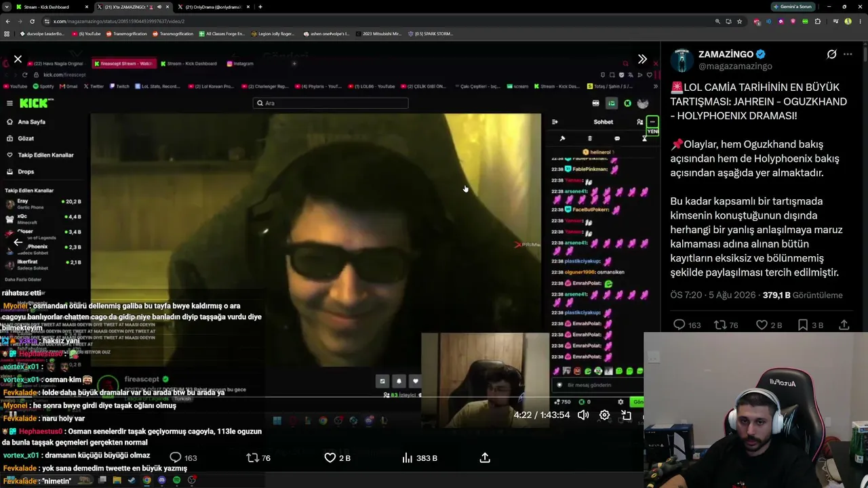Image resolution: width=868 pixels, height=488 pixels.
Task: Open the video in picture-in-picture
Action: (626, 415)
